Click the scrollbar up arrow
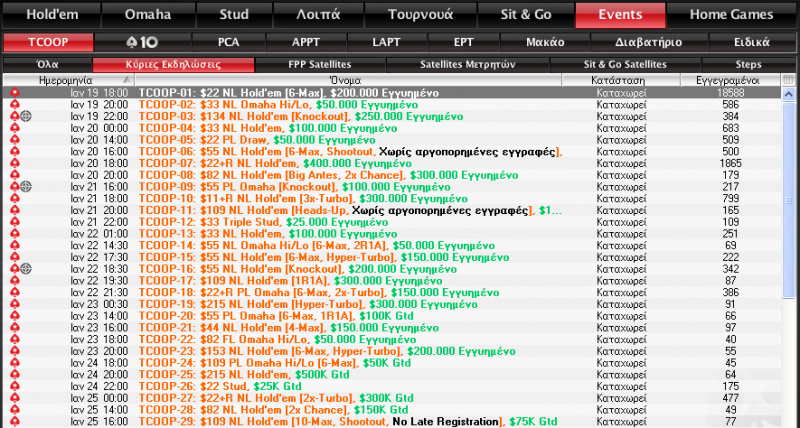 click(x=789, y=94)
